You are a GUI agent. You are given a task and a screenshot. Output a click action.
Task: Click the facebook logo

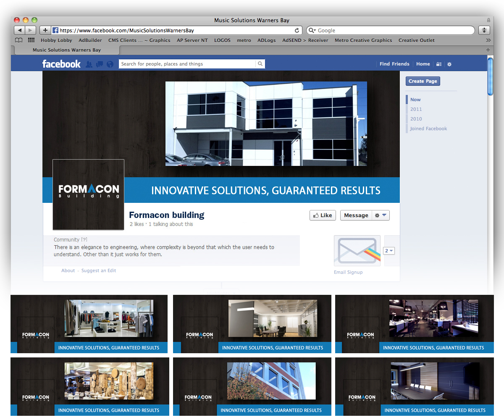(x=61, y=64)
